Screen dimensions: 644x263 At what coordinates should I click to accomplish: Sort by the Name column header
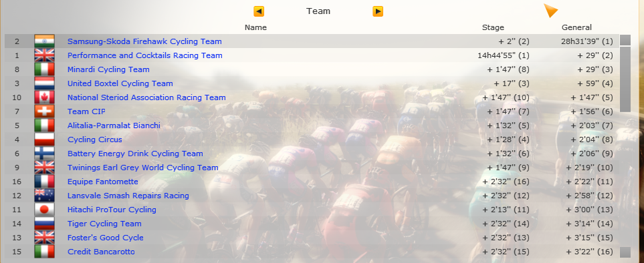pyautogui.click(x=255, y=27)
